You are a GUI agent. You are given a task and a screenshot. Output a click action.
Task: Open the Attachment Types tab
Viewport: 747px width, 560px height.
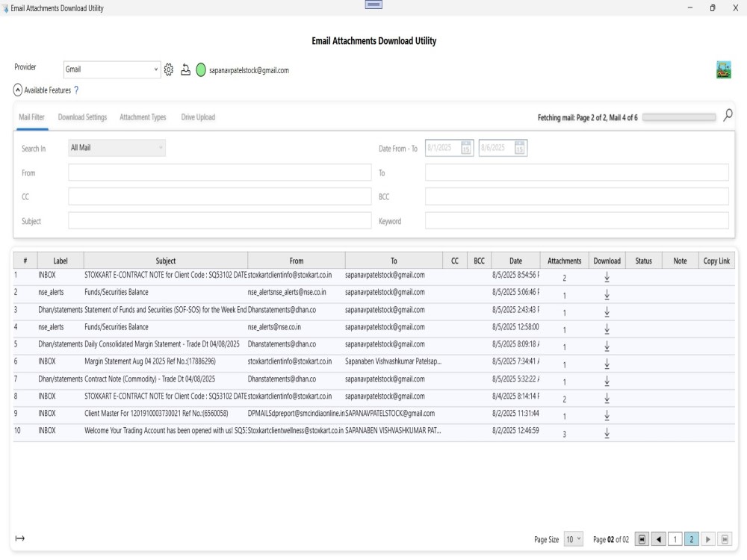143,117
